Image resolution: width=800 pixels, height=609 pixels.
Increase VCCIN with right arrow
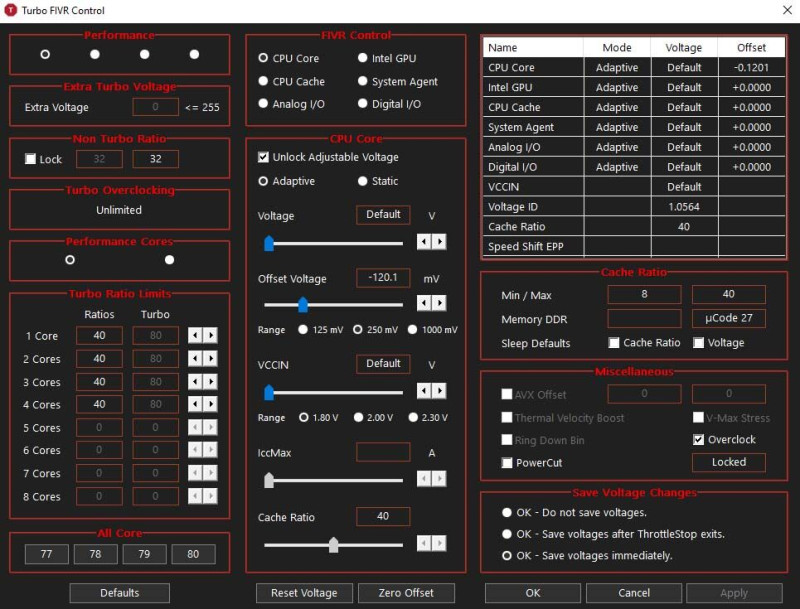coord(439,391)
